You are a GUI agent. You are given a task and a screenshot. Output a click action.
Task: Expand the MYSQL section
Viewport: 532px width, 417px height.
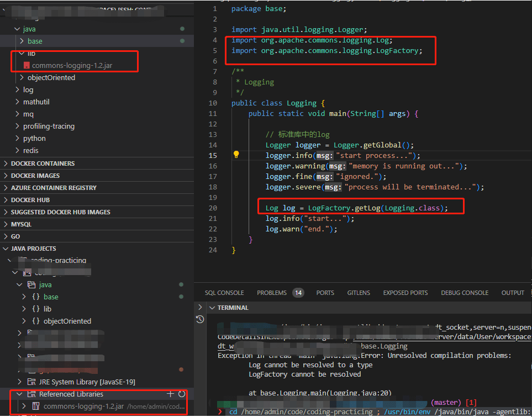click(x=21, y=224)
